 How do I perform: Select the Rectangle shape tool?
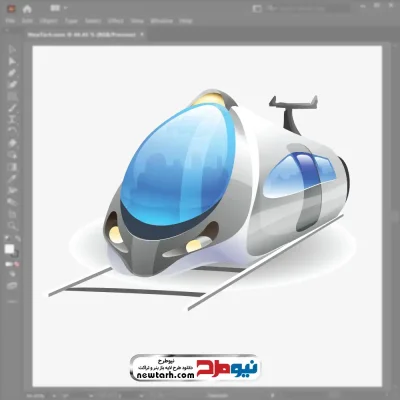point(12,97)
